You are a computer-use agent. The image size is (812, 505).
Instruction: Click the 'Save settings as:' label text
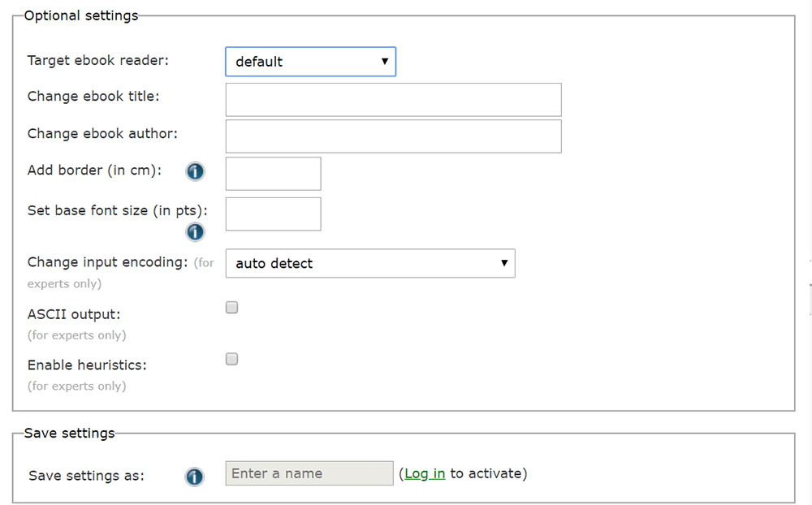[x=86, y=476]
